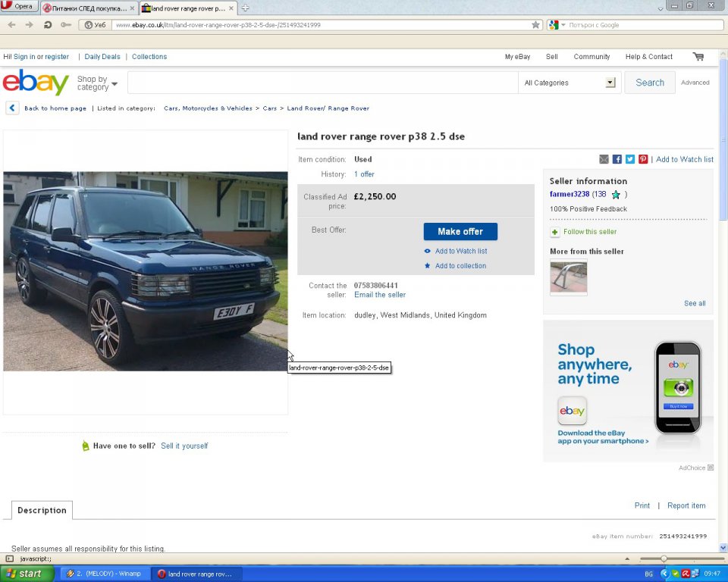728x582 pixels.
Task: Share listing via email envelope icon
Action: [604, 159]
